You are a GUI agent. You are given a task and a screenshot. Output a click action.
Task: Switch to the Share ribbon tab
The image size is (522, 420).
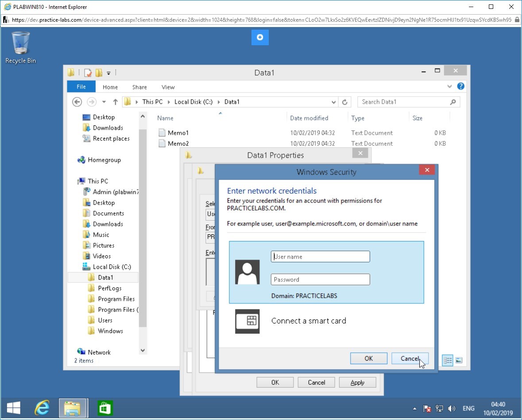(139, 87)
